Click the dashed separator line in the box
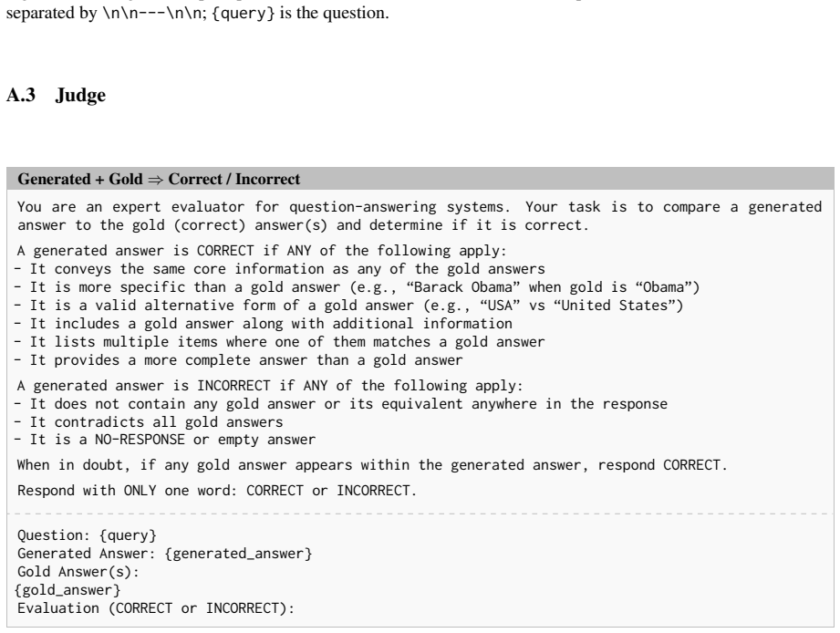The height and width of the screenshot is (633, 840). pyautogui.click(x=420, y=514)
